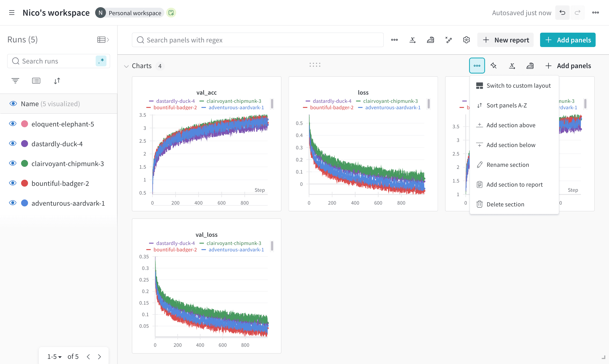Click eloquent-elephant-5 pink color swatch

pyautogui.click(x=25, y=124)
